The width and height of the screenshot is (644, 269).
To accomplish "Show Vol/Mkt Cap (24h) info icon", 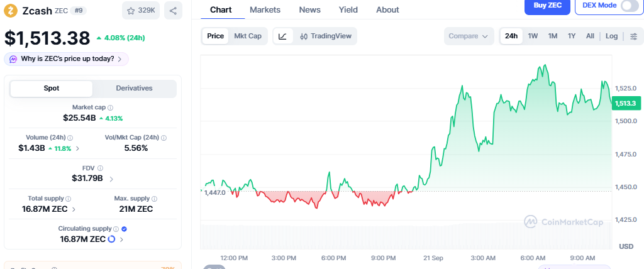I will pyautogui.click(x=164, y=138).
